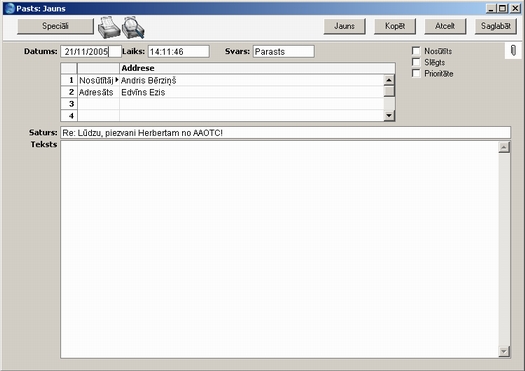Click the Jauns button
525x371 pixels.
(344, 26)
